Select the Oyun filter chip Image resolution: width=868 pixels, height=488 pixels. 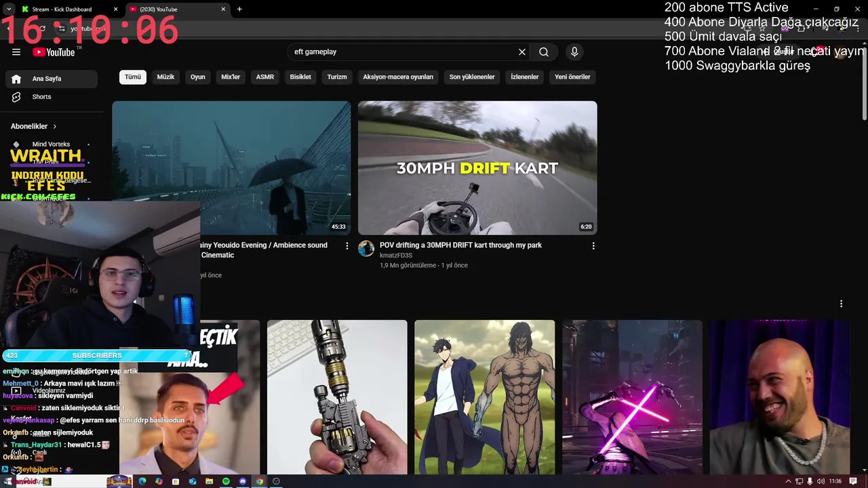coord(198,77)
